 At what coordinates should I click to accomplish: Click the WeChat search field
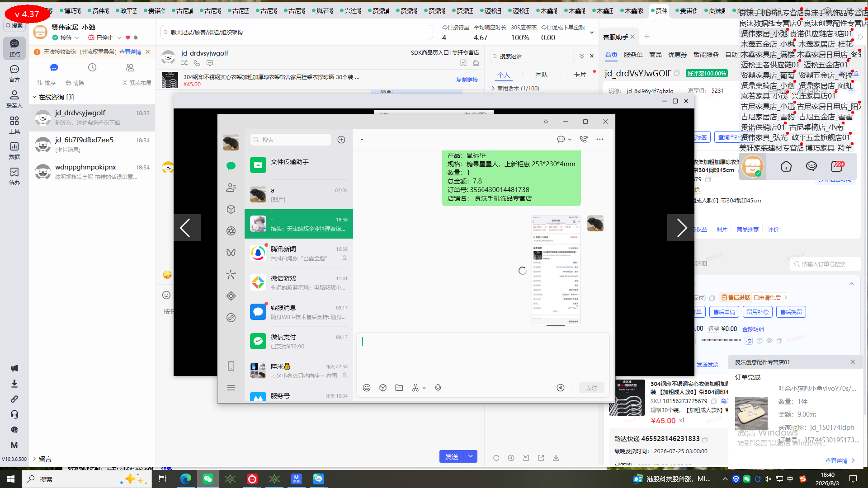pyautogui.click(x=291, y=140)
